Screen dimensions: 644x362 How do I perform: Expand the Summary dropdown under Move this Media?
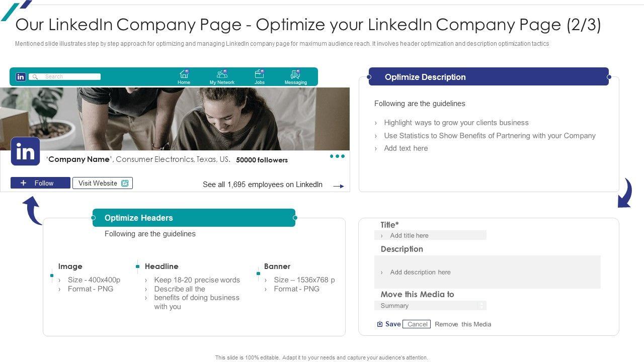[x=481, y=306]
